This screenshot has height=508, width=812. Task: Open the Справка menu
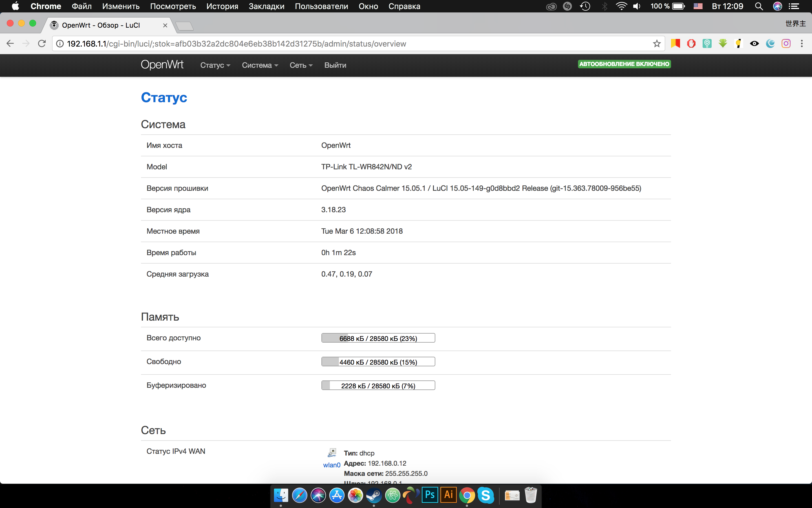[x=404, y=6]
